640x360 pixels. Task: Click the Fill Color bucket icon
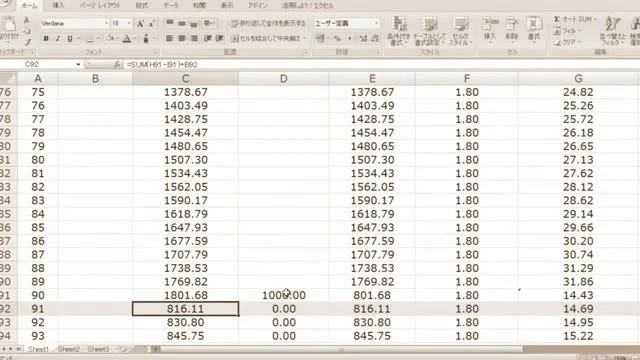point(109,39)
